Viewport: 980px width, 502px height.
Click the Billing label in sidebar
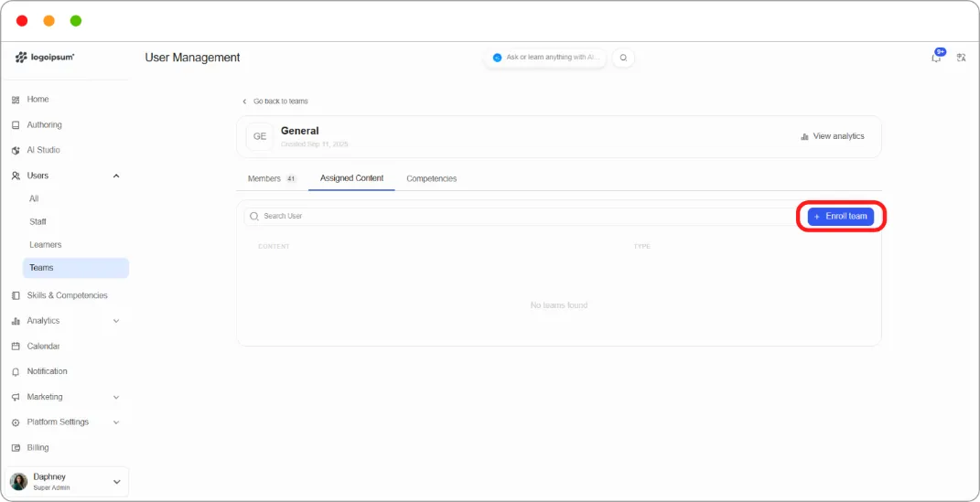pos(38,448)
